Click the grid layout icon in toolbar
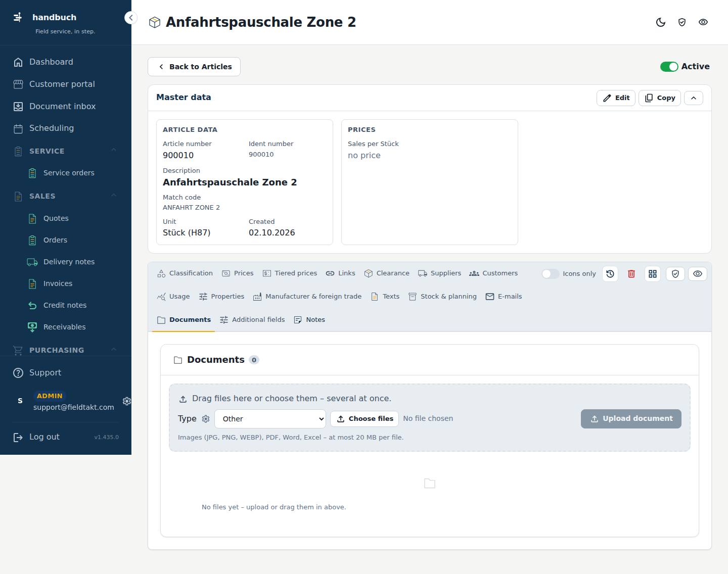Screen dimensions: 728x574 pyautogui.click(x=653, y=274)
